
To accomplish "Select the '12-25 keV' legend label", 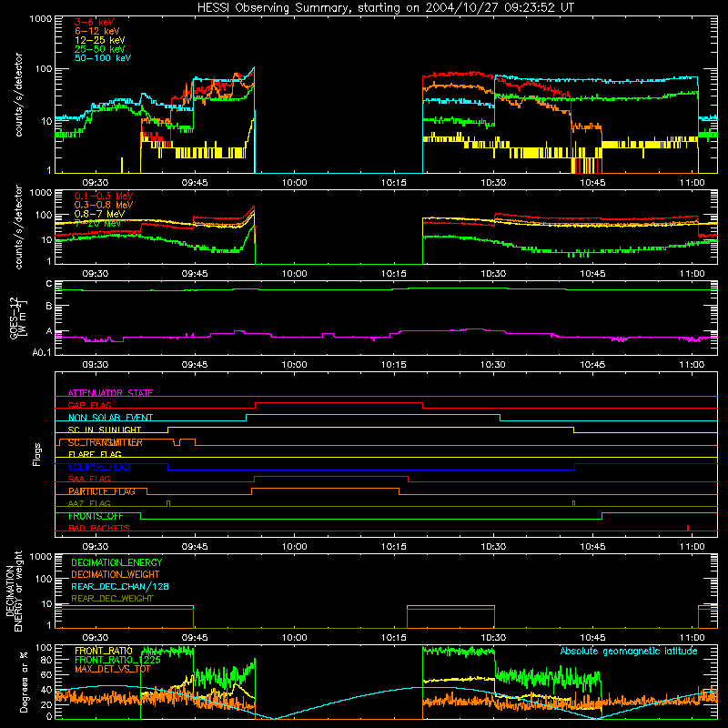I will coord(100,40).
